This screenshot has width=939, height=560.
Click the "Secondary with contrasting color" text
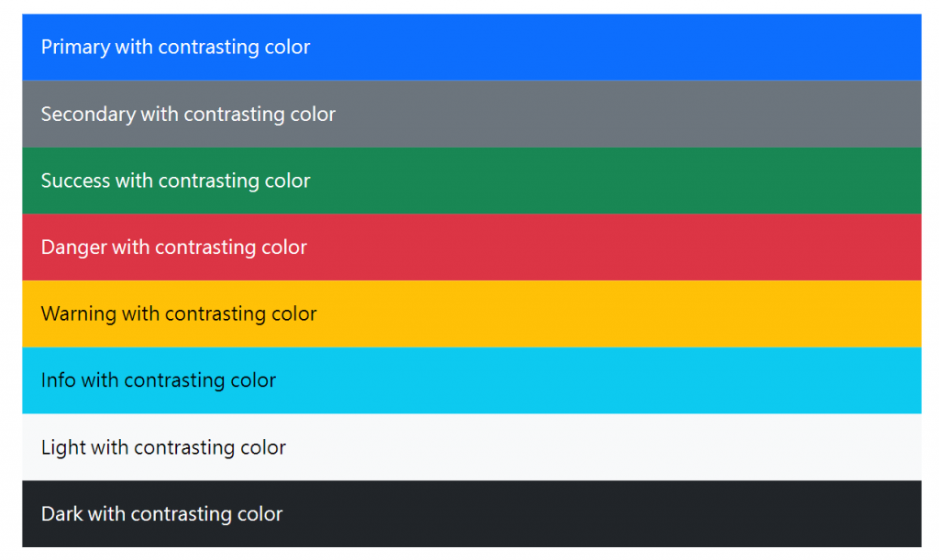point(188,114)
